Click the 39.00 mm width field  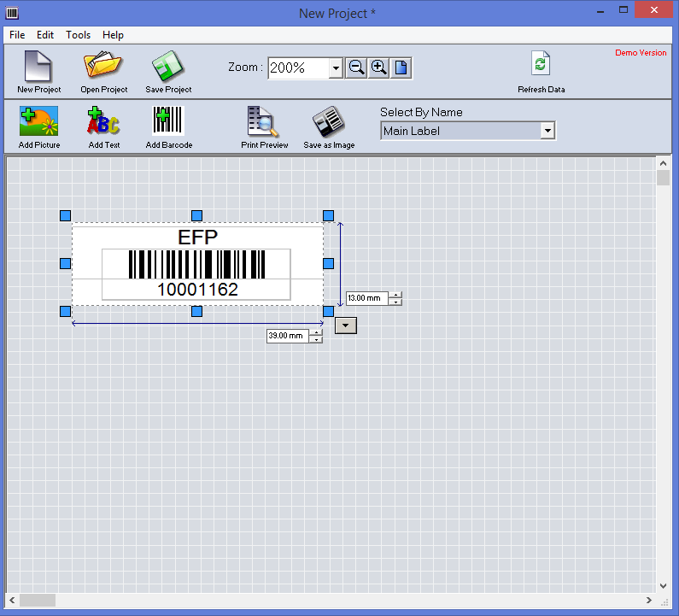[x=286, y=336]
